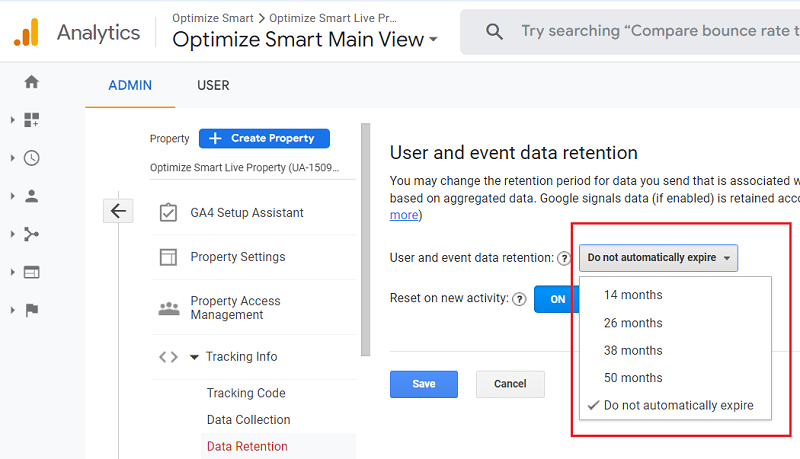
Task: Switch to the USER tab
Action: click(x=213, y=85)
